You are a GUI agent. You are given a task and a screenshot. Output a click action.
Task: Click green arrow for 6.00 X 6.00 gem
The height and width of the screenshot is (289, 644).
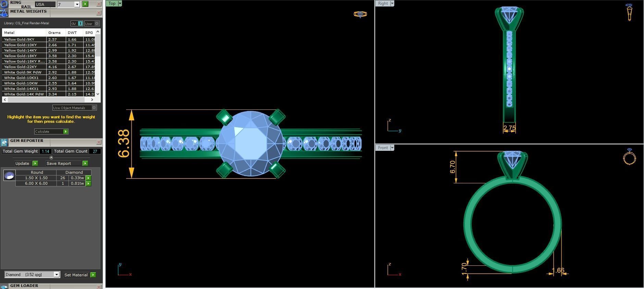[88, 184]
